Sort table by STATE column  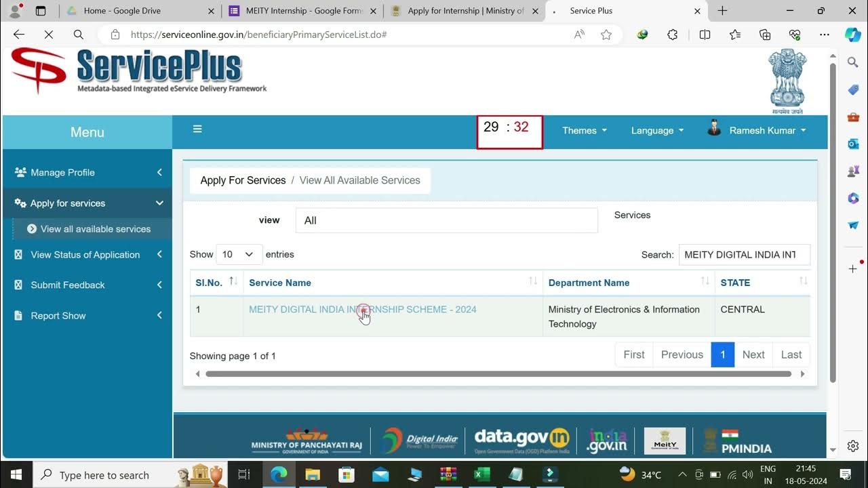tap(763, 282)
